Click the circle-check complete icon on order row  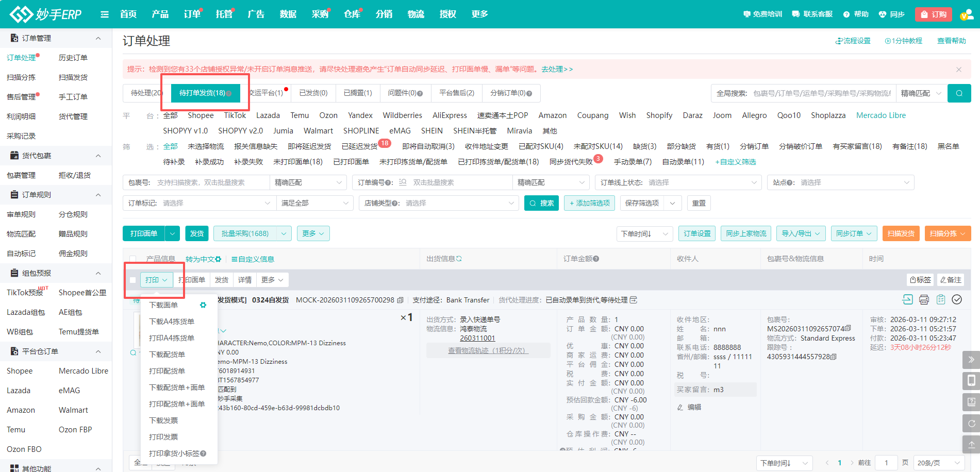click(957, 299)
